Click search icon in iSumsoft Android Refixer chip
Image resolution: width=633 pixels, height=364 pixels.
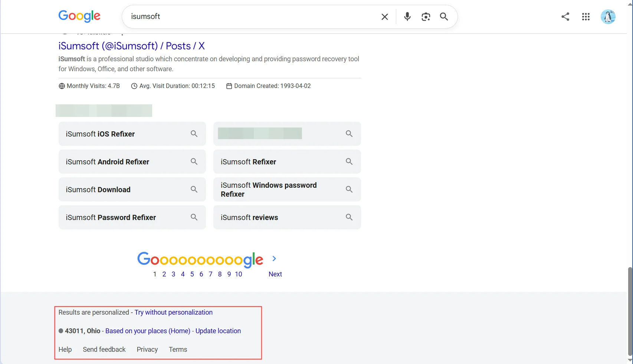tap(194, 161)
